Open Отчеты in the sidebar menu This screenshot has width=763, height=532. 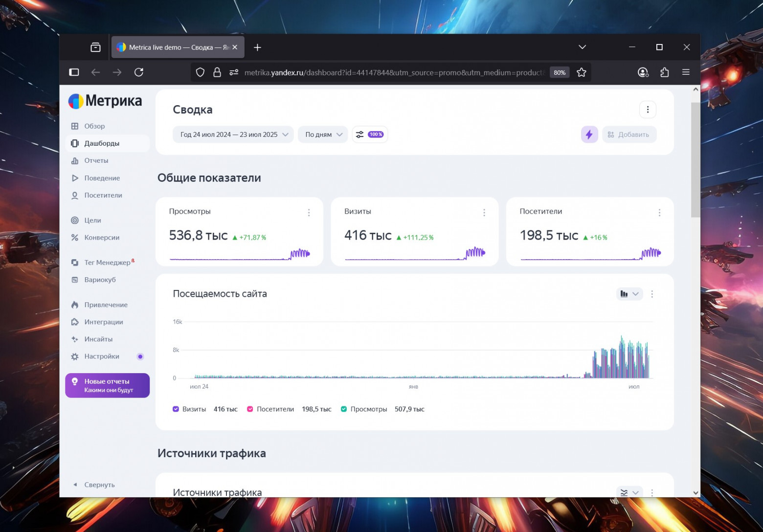click(96, 160)
